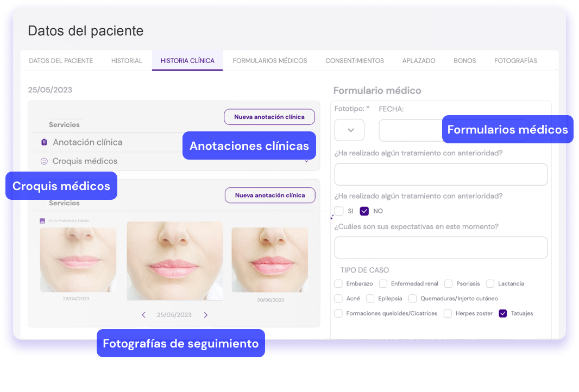The image size is (579, 392).
Task: Select the Consentimientos tab
Action: (355, 61)
